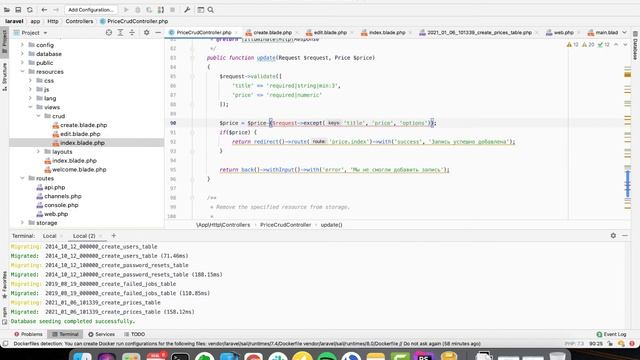Open the Problems tool window

pos(28,334)
